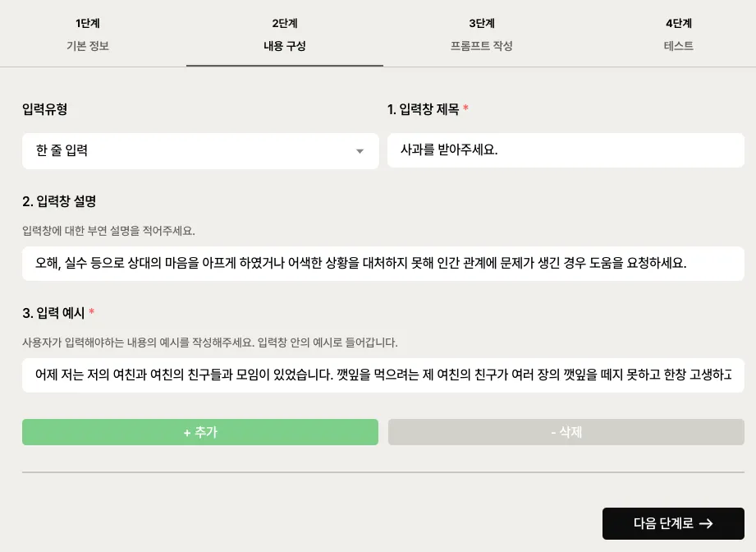
Task: Click the 3. 입력 예시 heading text
Action: click(x=53, y=313)
